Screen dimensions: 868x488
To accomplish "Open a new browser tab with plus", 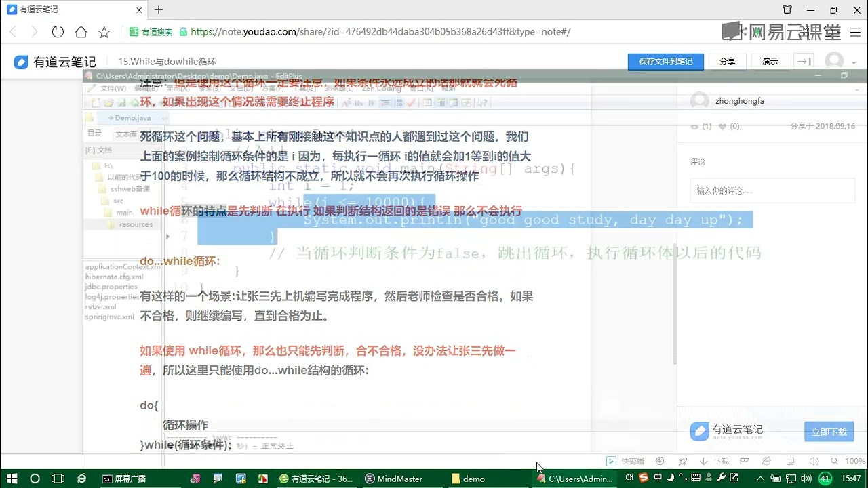I will tap(159, 10).
